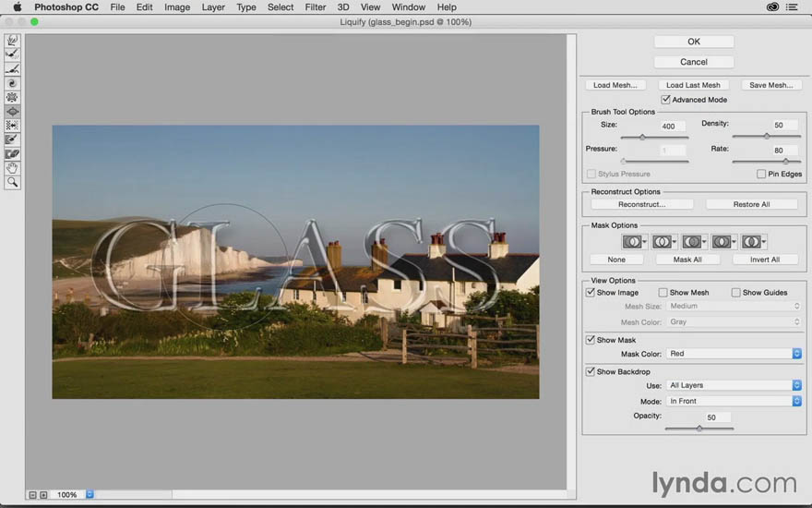Enable the Show Guides checkbox
Screen dimensions: 812x508
tap(736, 293)
